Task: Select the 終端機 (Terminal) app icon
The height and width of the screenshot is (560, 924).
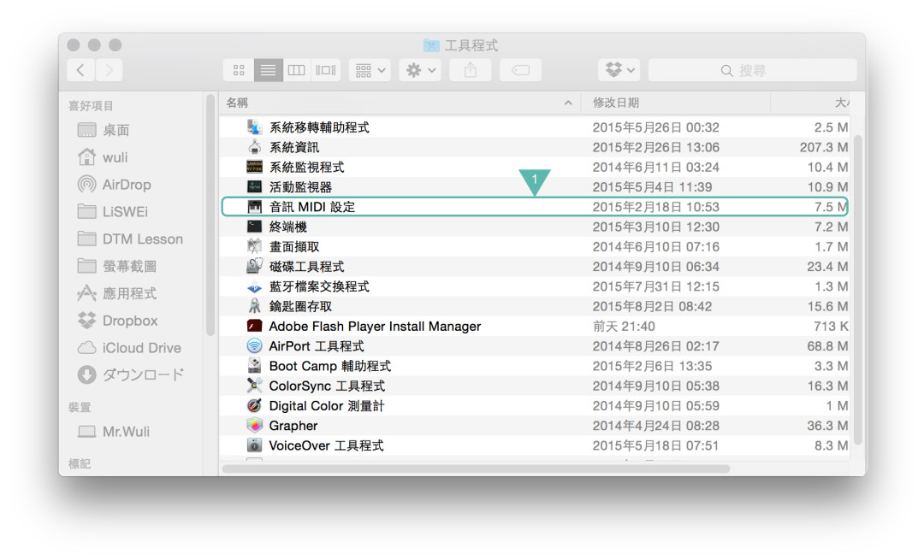Action: click(255, 226)
